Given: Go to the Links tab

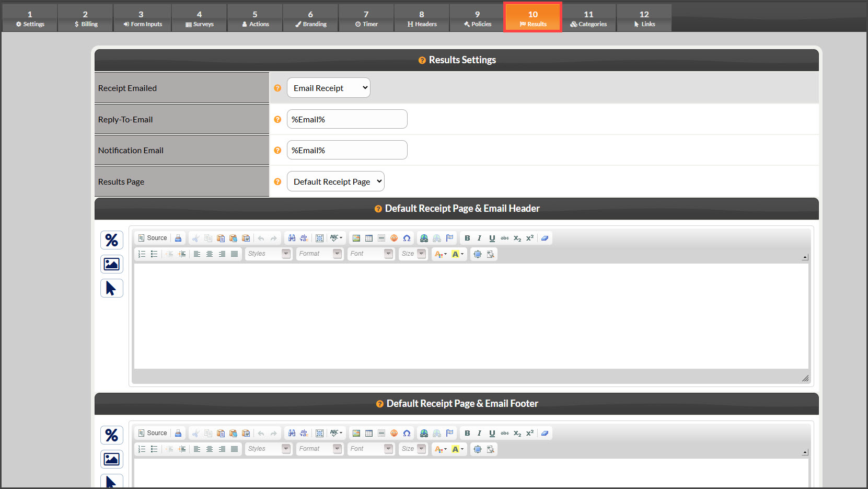Looking at the screenshot, I should click(644, 18).
